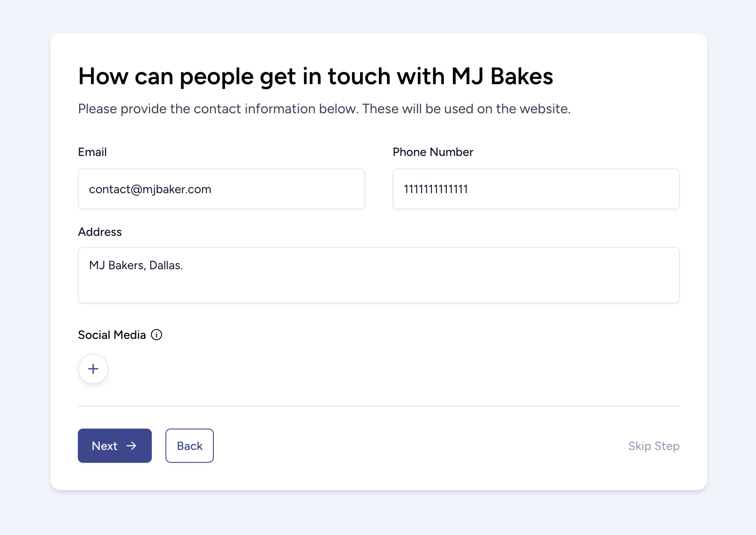Image resolution: width=756 pixels, height=535 pixels.
Task: Click the arrow icon inside Next button
Action: [131, 446]
